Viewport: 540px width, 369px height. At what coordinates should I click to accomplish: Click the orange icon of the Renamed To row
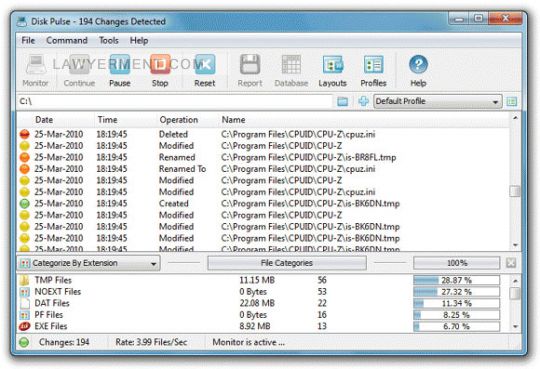24,169
